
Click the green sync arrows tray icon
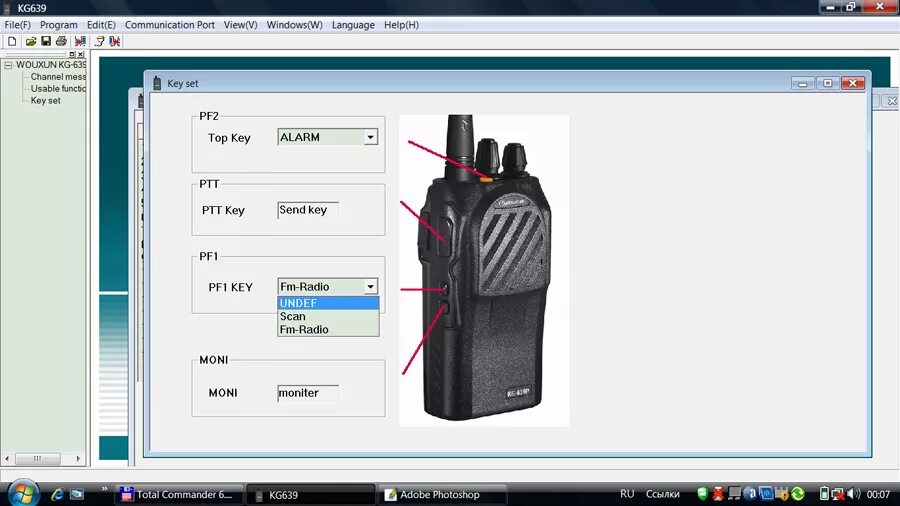(798, 494)
